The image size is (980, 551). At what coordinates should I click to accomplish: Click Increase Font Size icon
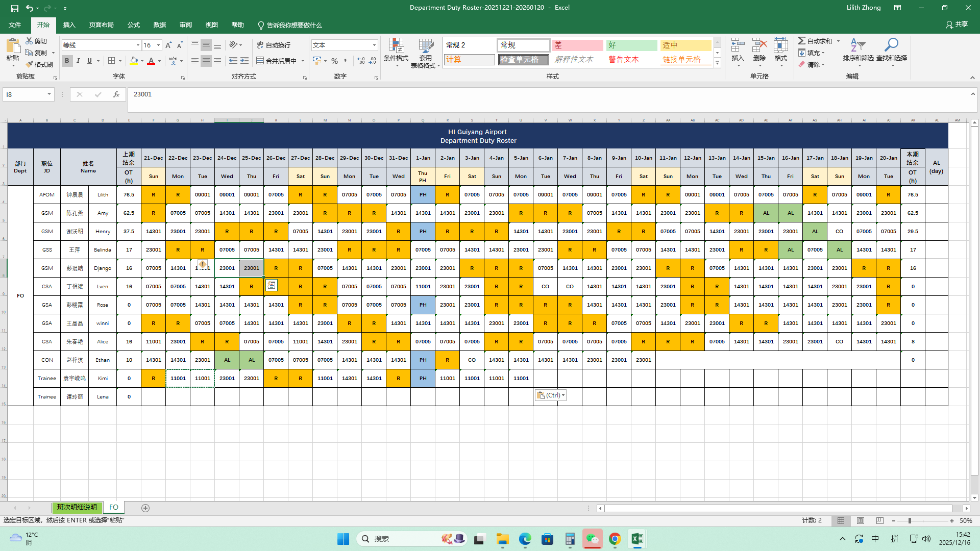point(168,45)
